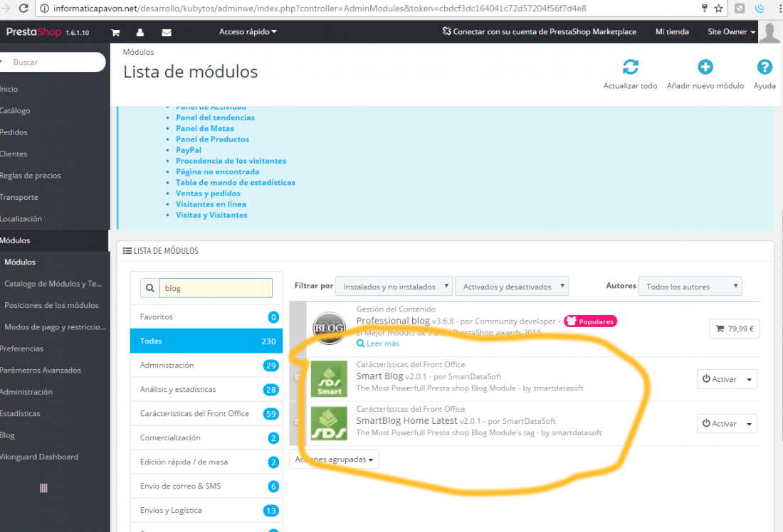
Task: Tick the Smart Blog module checkbox
Action: tap(297, 378)
